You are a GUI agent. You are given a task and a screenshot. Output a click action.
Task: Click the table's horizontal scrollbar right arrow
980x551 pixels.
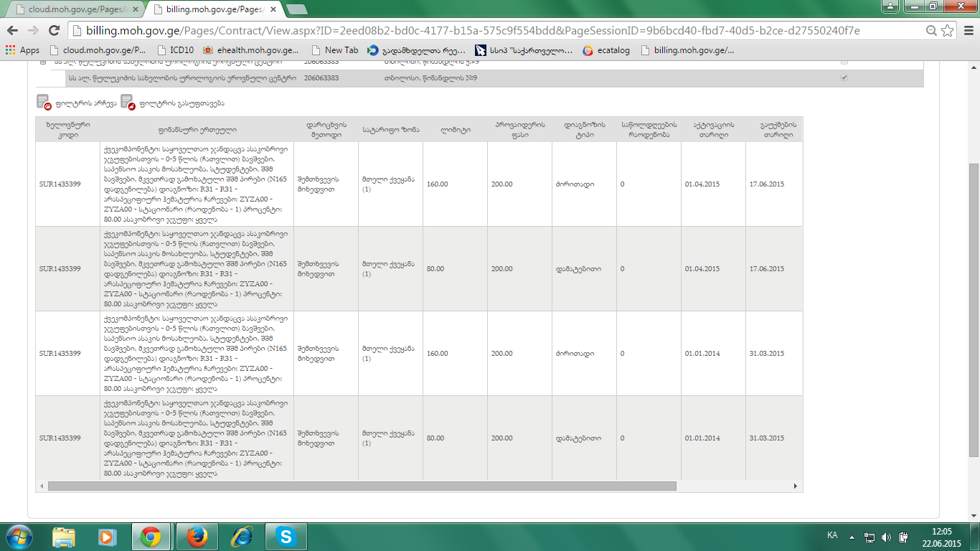796,486
